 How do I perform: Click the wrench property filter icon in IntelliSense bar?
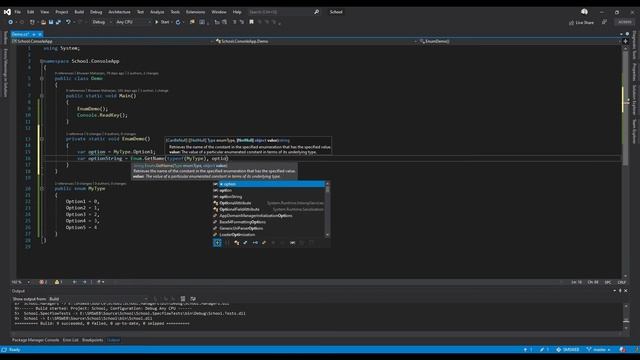pyautogui.click(x=245, y=242)
